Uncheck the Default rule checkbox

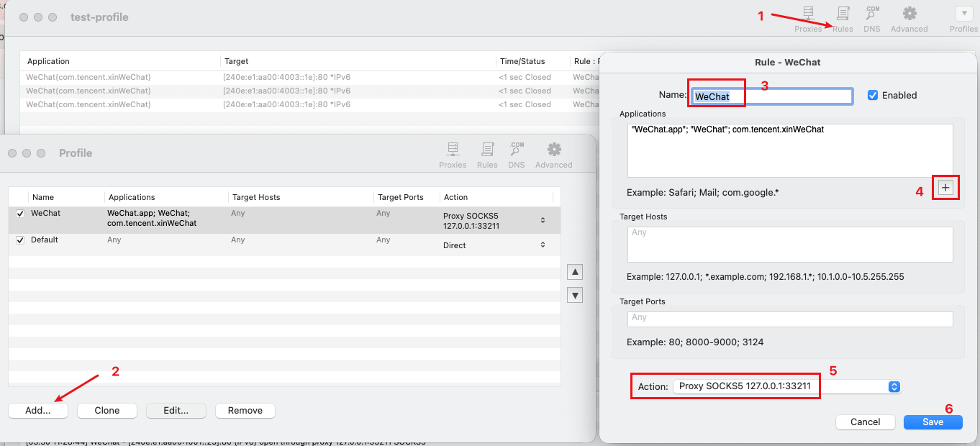click(20, 240)
